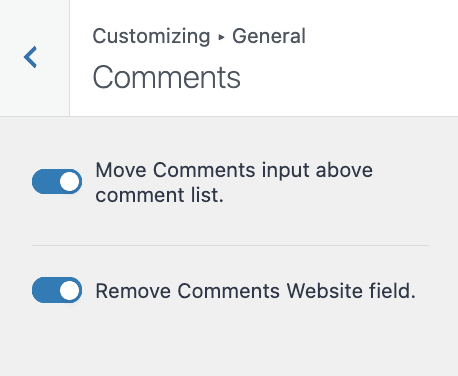Go back using the blue chevron arrow
This screenshot has width=458, height=376.
pos(30,57)
